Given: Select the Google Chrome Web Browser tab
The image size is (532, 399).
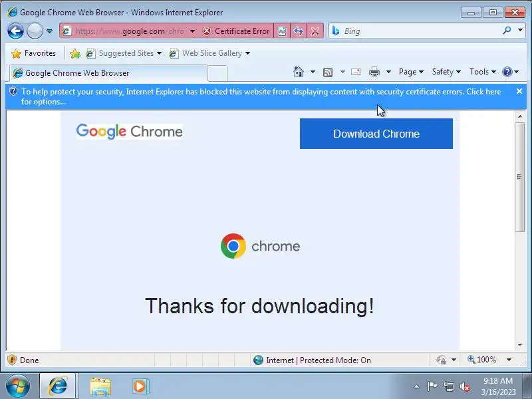Looking at the screenshot, I should (108, 73).
